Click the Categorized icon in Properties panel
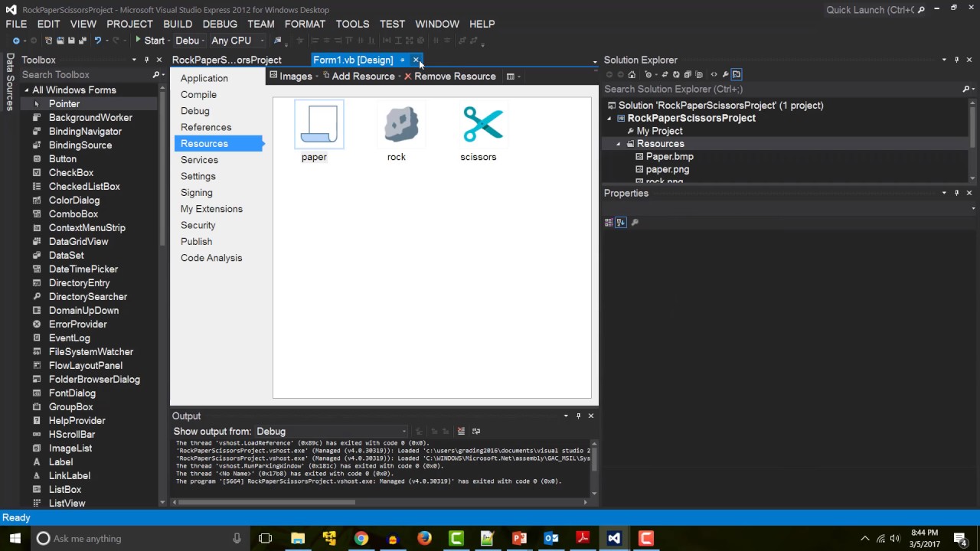The width and height of the screenshot is (980, 551). [x=609, y=222]
